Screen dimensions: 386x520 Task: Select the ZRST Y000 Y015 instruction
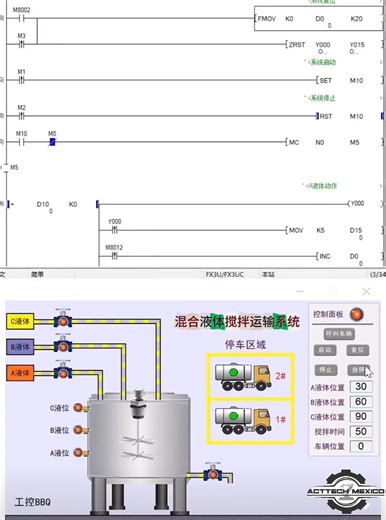click(335, 44)
